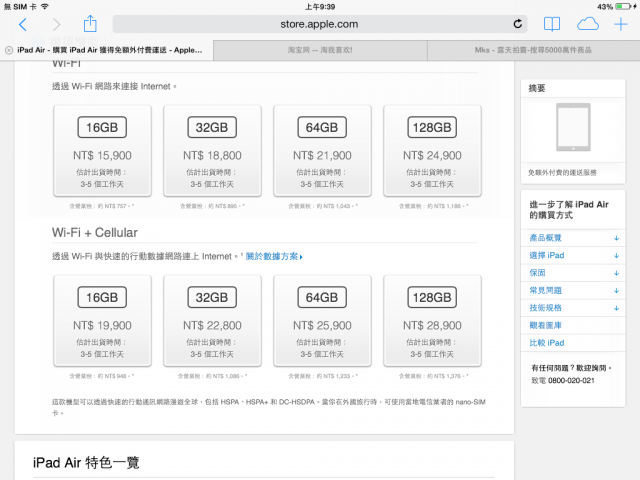
Task: Click tax note 約 NT$ 757
Action: pyautogui.click(x=102, y=206)
